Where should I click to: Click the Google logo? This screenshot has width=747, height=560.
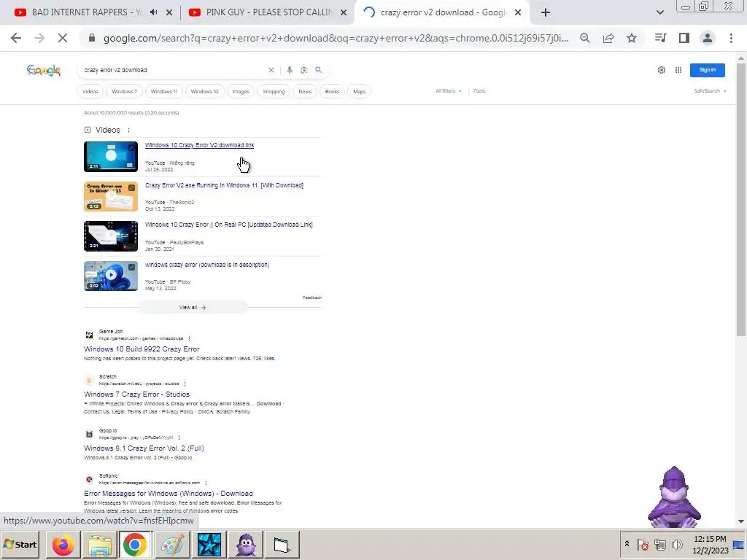pos(43,71)
